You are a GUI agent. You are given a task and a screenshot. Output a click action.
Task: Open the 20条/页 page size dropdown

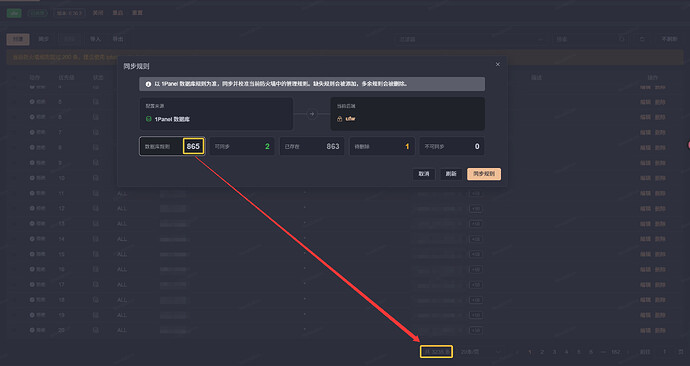tap(481, 352)
